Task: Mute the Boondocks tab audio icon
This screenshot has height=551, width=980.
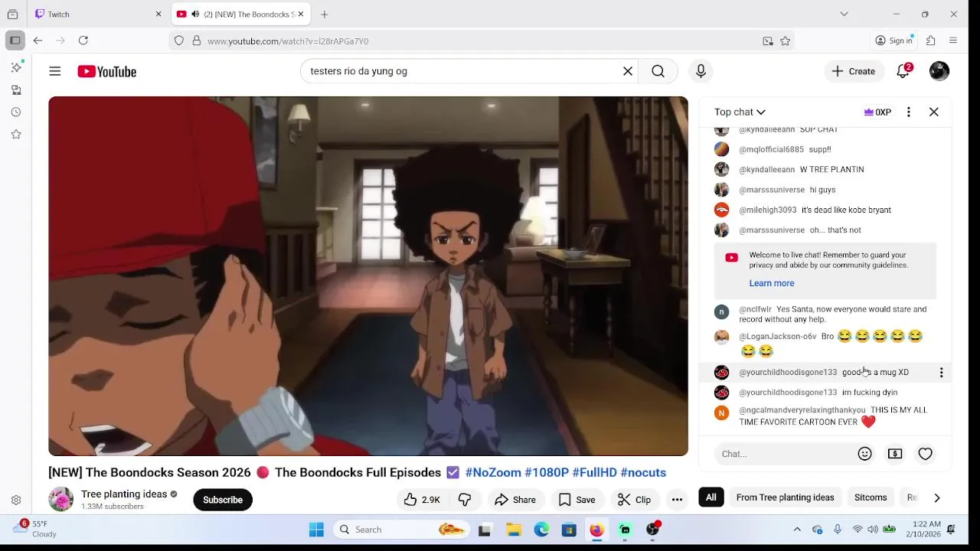Action: point(196,14)
